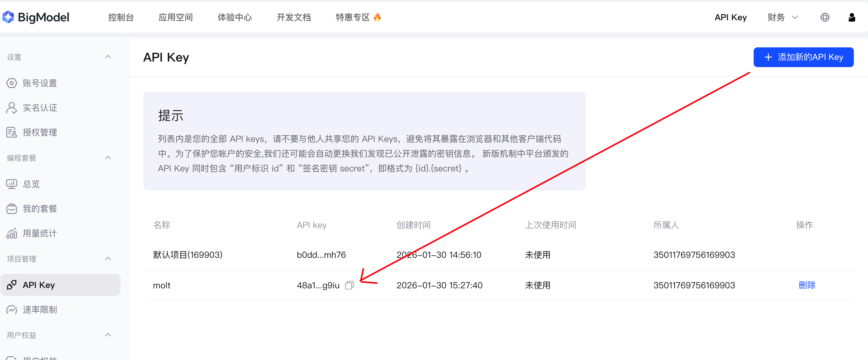Click the 所属人 column header
The image size is (868, 360).
coord(666,225)
